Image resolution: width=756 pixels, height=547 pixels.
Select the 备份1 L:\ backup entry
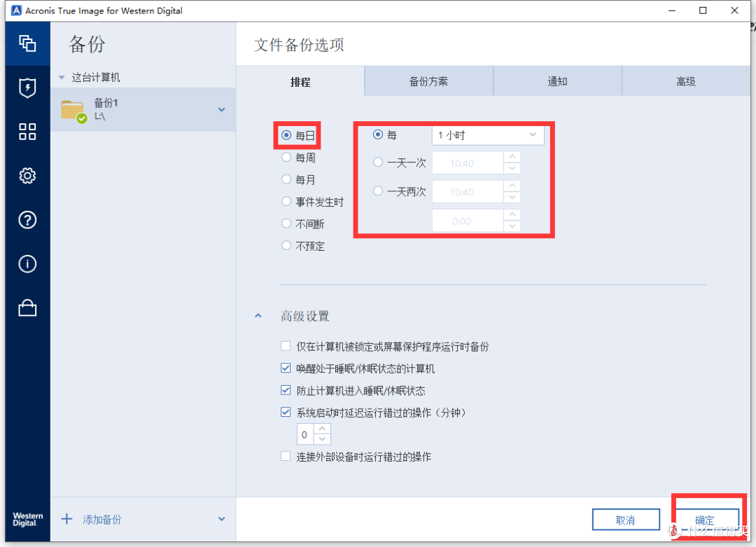[143, 109]
